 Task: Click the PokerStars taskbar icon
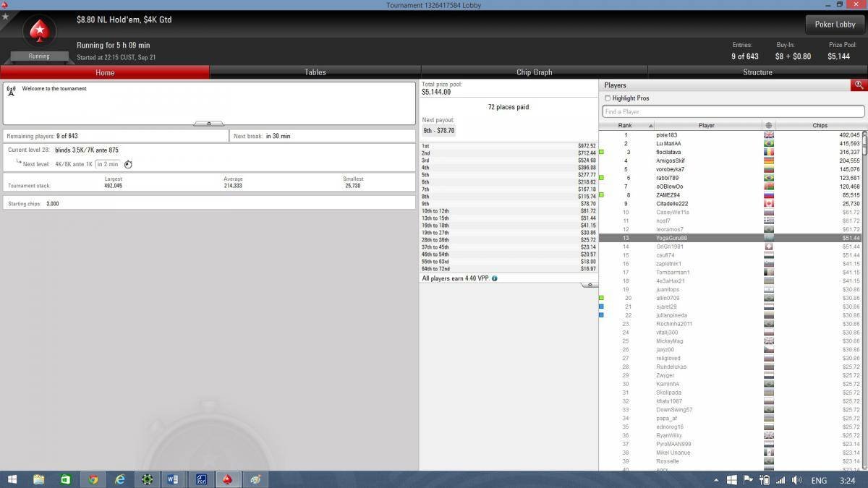227,479
